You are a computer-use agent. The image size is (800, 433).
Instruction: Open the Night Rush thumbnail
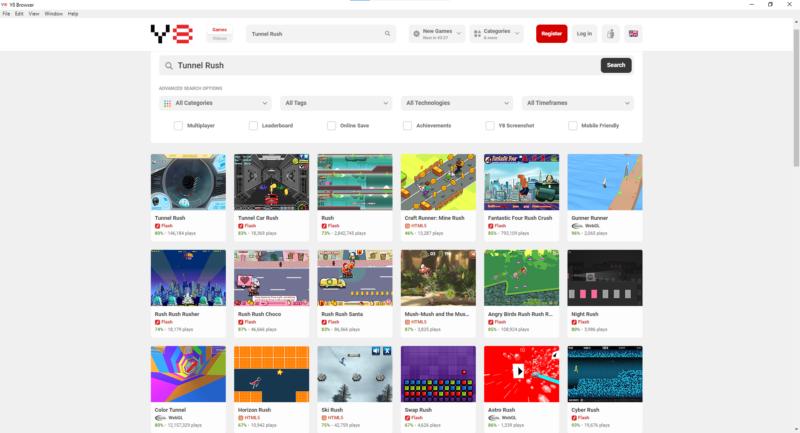605,278
